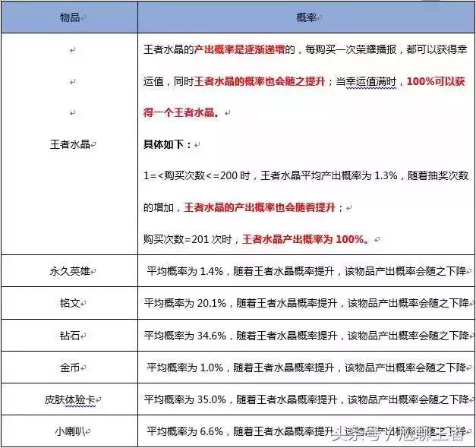The image size is (476, 448).
Task: Click red text '100%可以获'
Action: pyautogui.click(x=436, y=81)
